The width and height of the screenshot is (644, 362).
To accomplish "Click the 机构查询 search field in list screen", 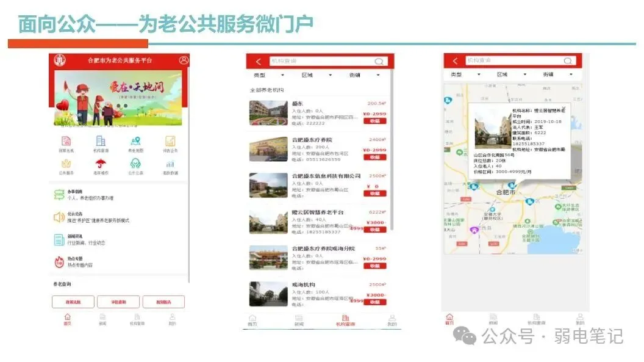I will (x=327, y=61).
